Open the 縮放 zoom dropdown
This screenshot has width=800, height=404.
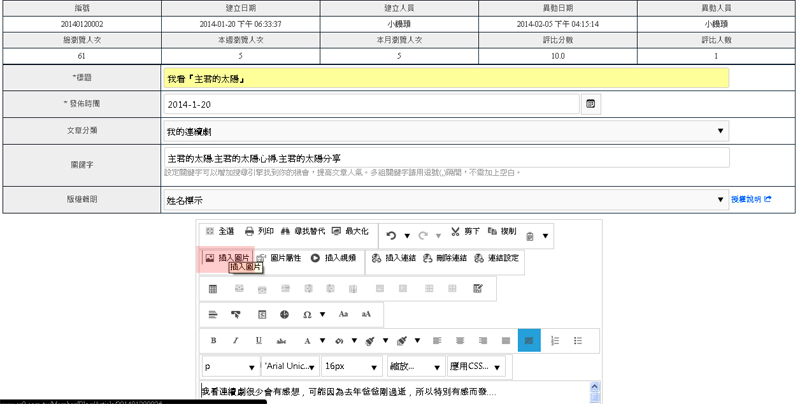pyautogui.click(x=416, y=366)
